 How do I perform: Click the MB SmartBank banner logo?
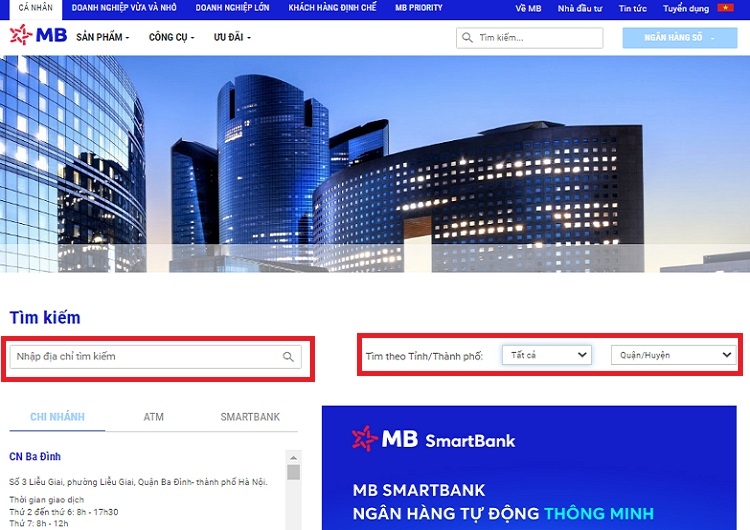[433, 439]
